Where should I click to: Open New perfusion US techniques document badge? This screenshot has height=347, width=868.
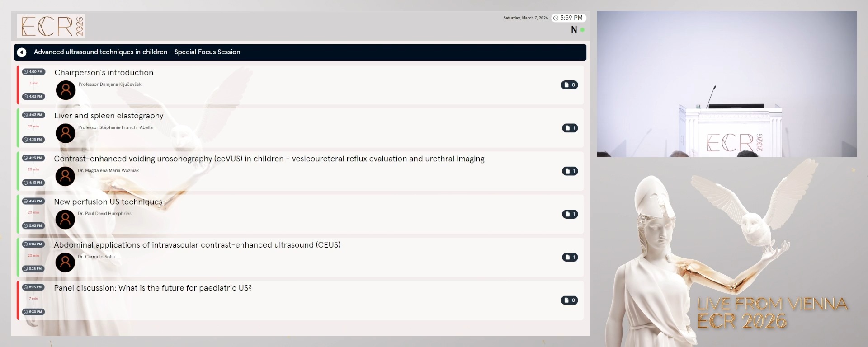tap(570, 214)
